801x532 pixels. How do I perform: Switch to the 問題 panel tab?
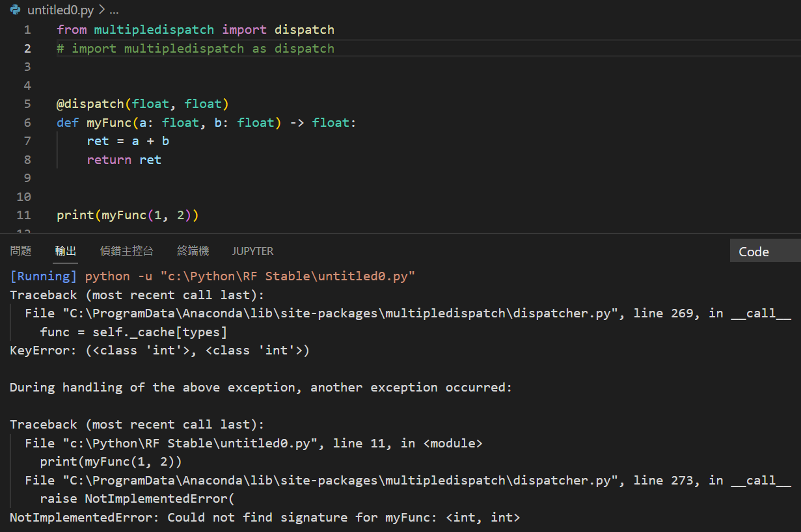20,250
